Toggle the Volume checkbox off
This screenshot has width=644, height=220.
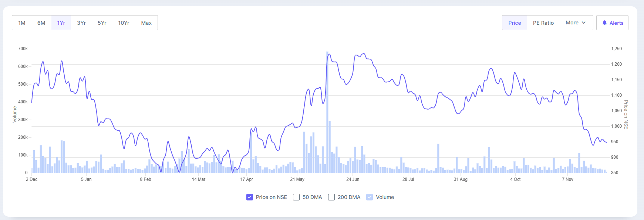click(x=370, y=197)
